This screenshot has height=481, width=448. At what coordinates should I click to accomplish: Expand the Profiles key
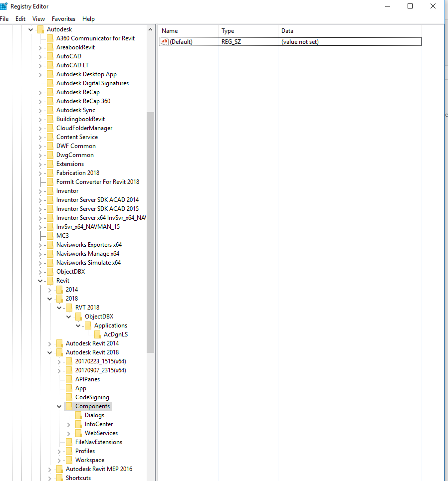59,452
